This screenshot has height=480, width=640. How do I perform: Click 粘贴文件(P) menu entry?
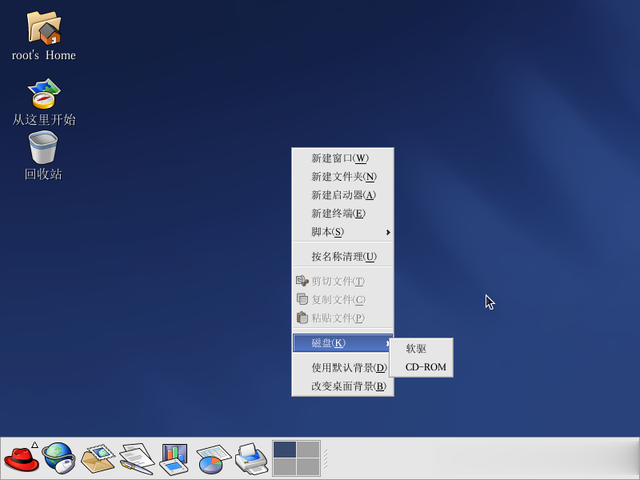[343, 318]
